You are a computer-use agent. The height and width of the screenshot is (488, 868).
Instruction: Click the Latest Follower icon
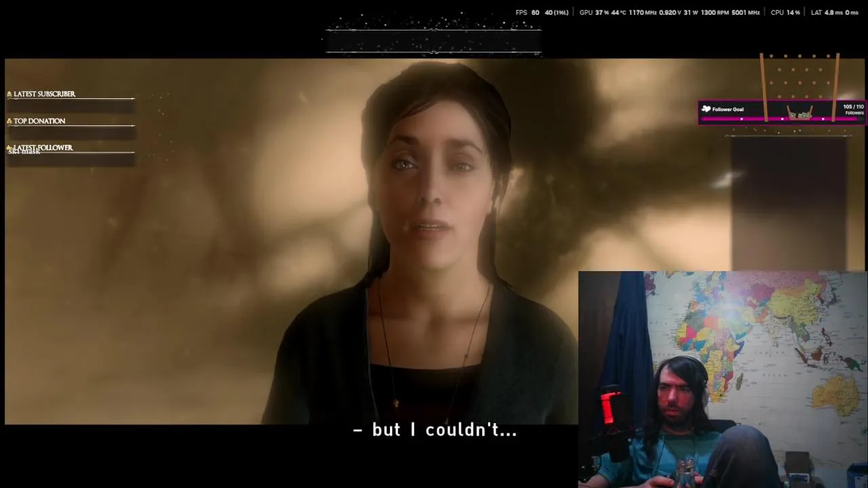pos(9,148)
